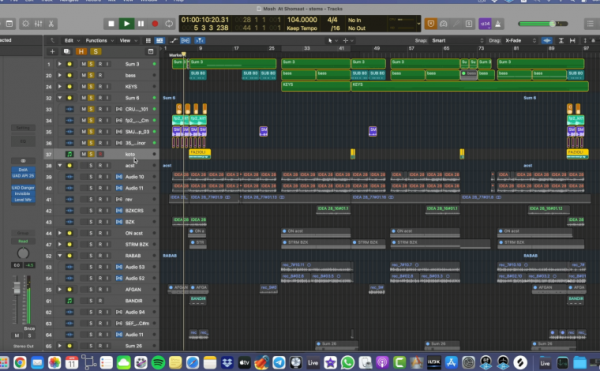Click the 4/4 time signature display
The image size is (600, 371).
click(x=332, y=20)
